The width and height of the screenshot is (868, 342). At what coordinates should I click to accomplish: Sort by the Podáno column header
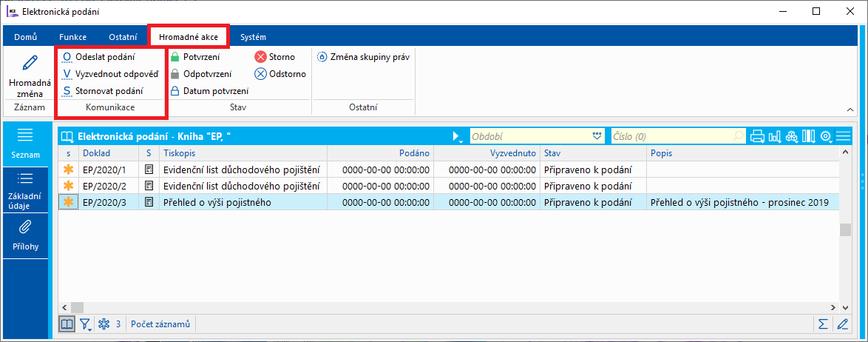pyautogui.click(x=380, y=152)
